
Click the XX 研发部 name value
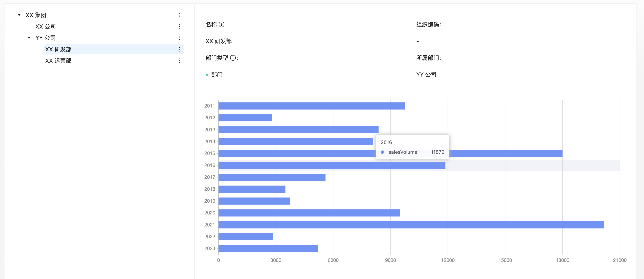click(218, 41)
